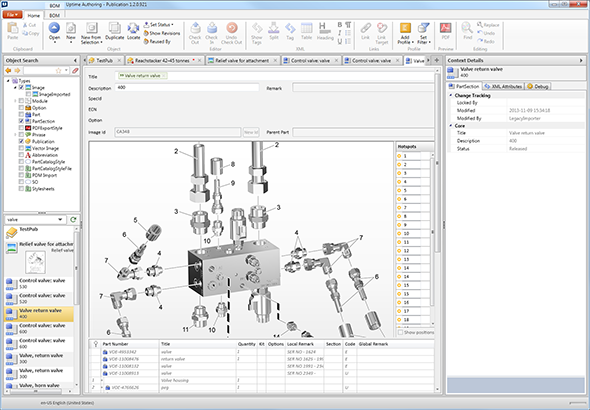
Task: Click the Show Revisions command
Action: click(162, 33)
